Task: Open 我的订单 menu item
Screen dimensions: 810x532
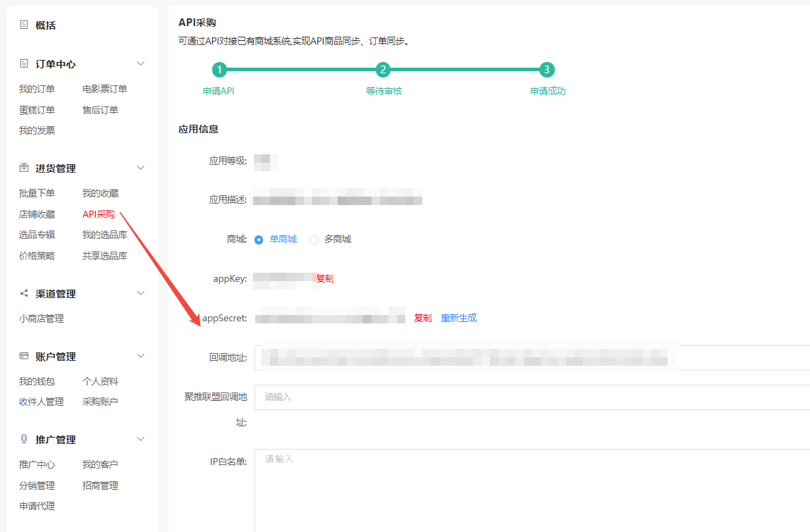Action: [37, 89]
